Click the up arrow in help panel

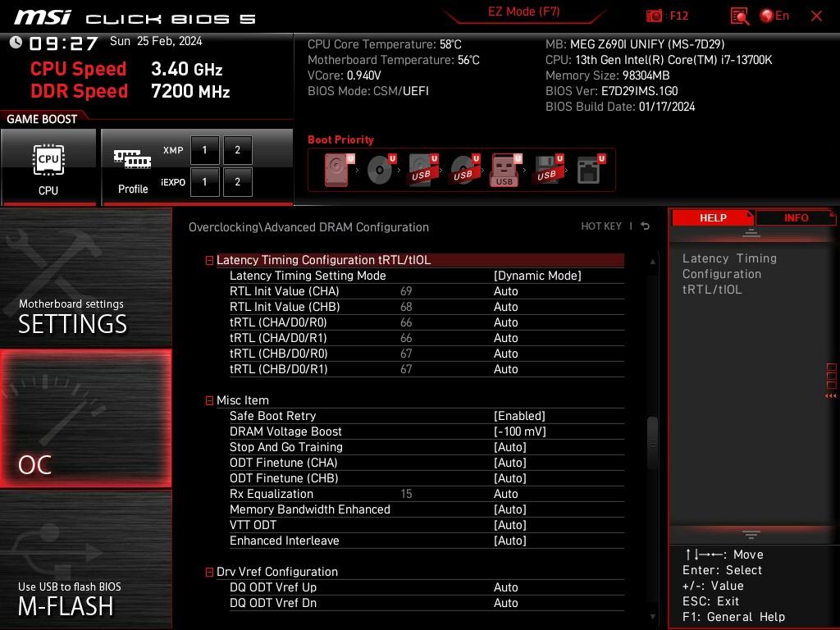point(751,232)
